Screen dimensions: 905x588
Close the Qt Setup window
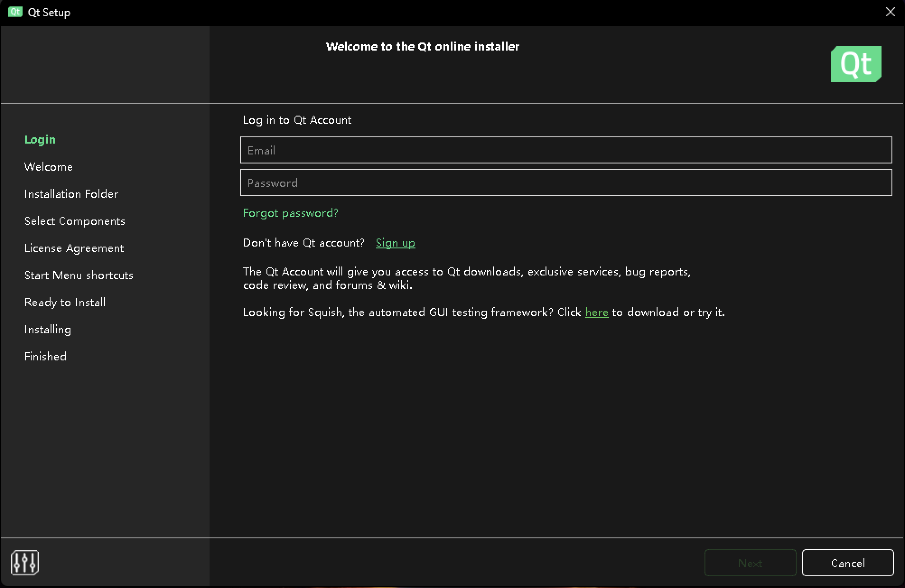(x=890, y=12)
